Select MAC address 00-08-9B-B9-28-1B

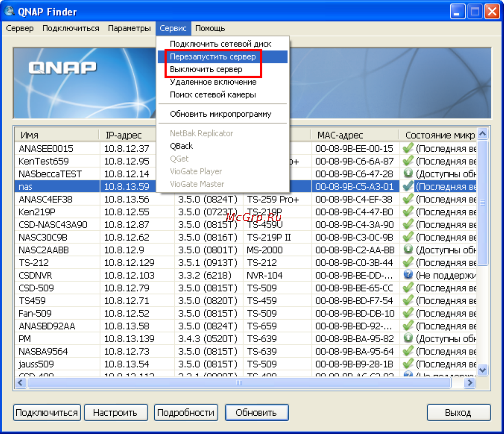(354, 364)
